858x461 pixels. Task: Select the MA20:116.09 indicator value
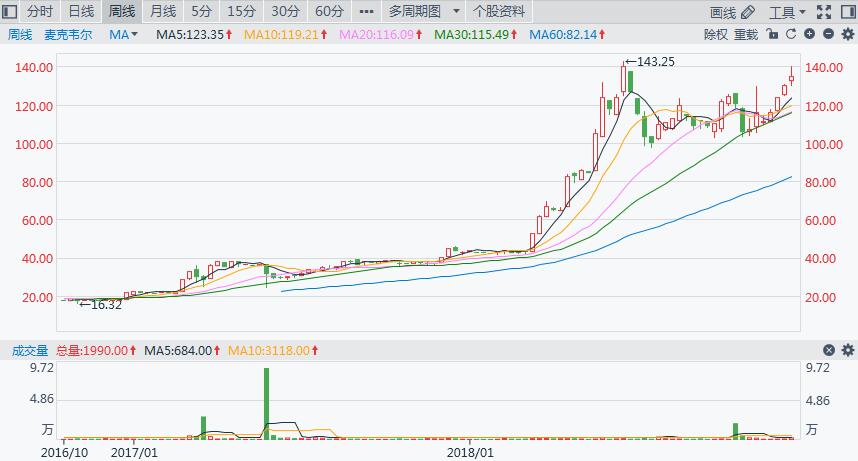tap(381, 34)
